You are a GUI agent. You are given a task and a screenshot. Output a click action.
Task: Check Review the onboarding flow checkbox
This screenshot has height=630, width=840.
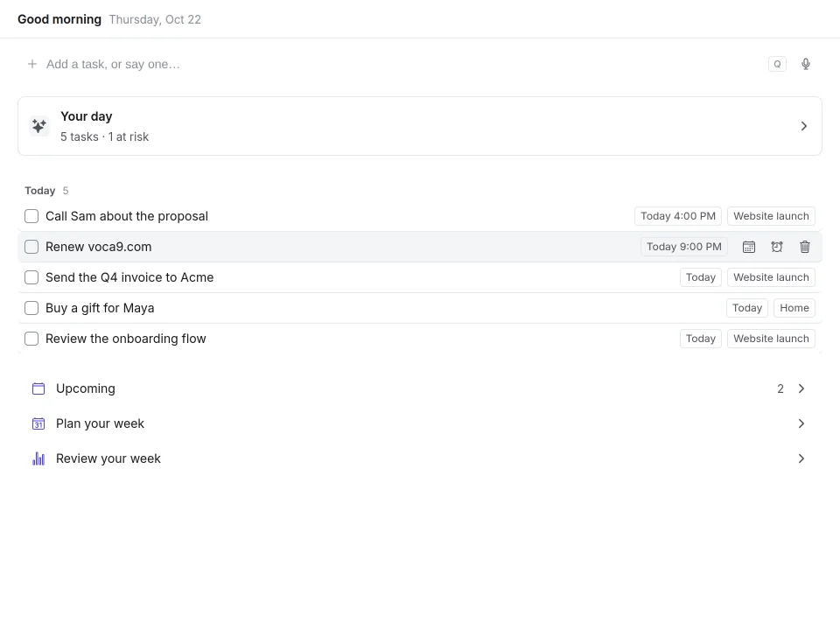31,339
